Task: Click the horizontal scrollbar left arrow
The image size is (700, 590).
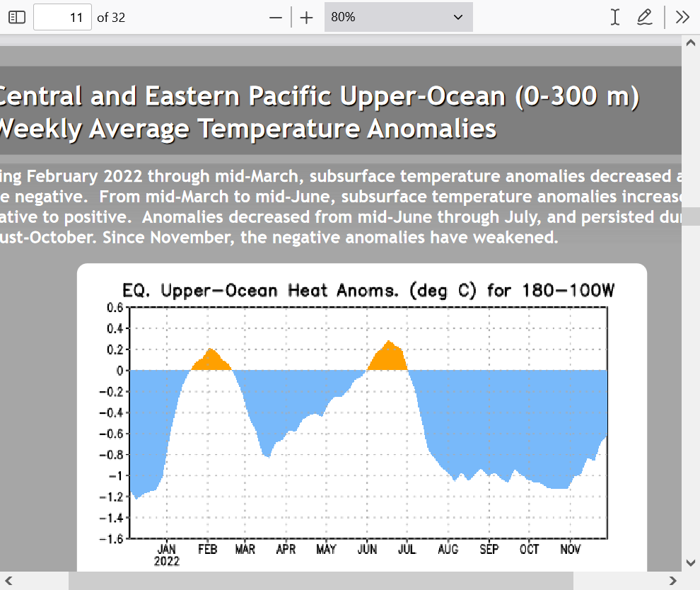Action: pyautogui.click(x=9, y=581)
